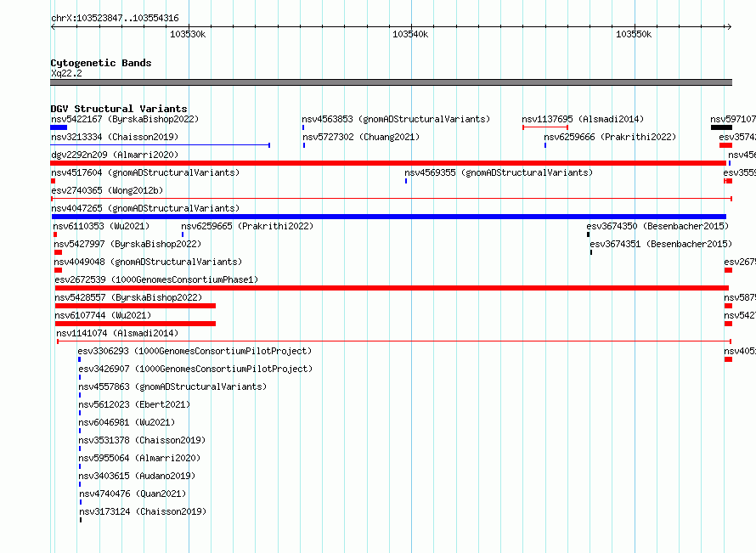
Task: Click esv3674351 (Besenbacher2015) label
Action: click(x=661, y=244)
